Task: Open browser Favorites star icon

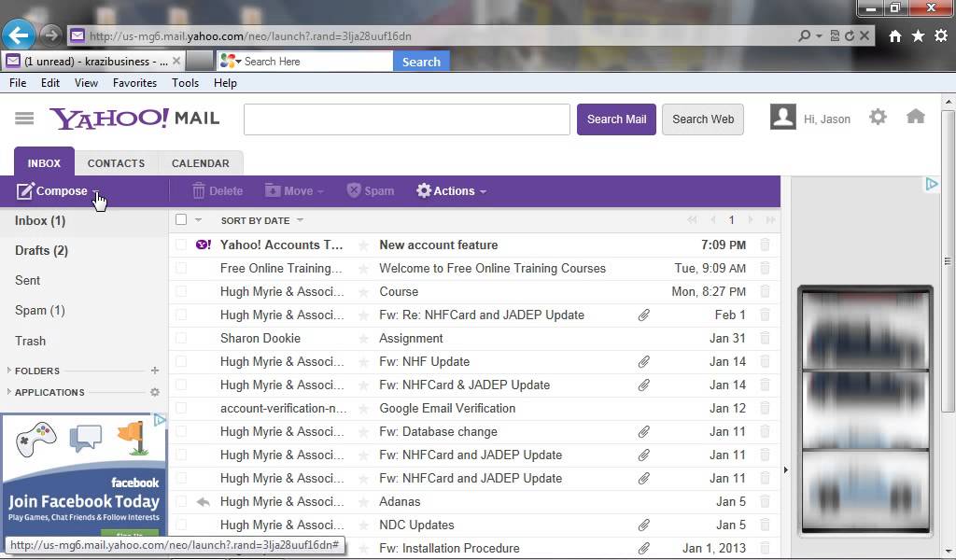Action: (x=918, y=36)
